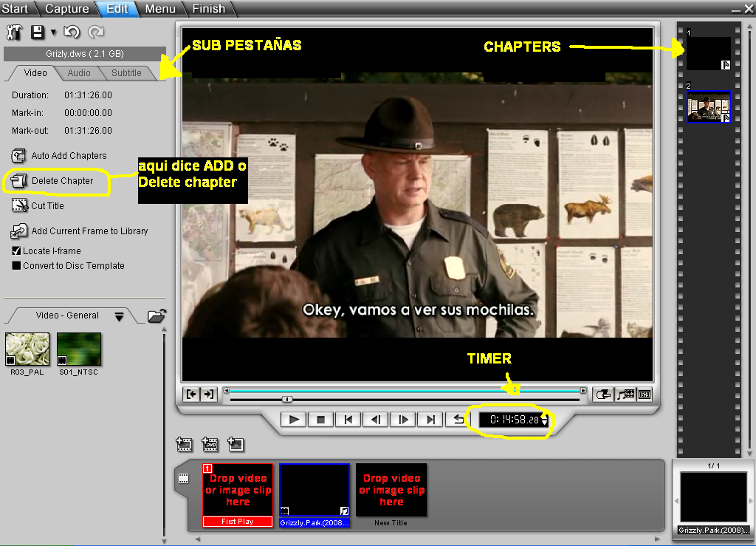Image resolution: width=756 pixels, height=546 pixels.
Task: Click the hand-pointing icon right of the seek bar
Action: click(604, 395)
